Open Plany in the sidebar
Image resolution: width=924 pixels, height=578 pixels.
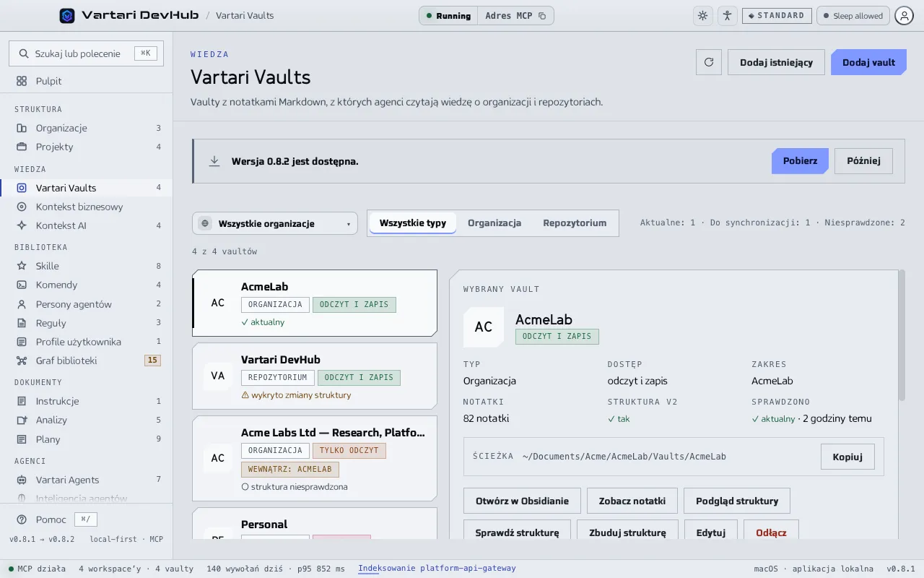(87, 439)
